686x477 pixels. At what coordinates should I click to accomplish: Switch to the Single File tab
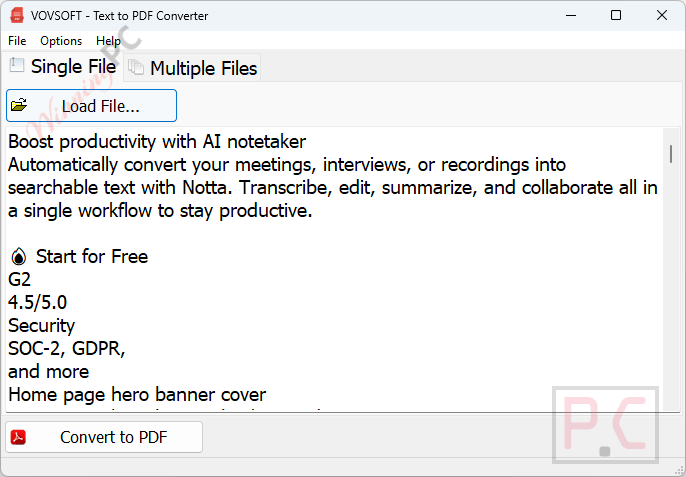click(63, 67)
